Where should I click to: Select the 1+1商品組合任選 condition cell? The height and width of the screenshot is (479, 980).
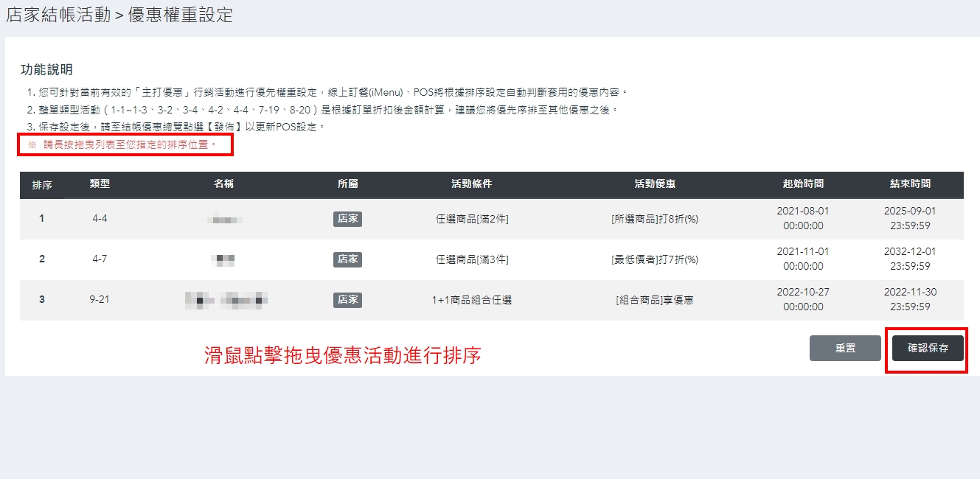pos(471,300)
